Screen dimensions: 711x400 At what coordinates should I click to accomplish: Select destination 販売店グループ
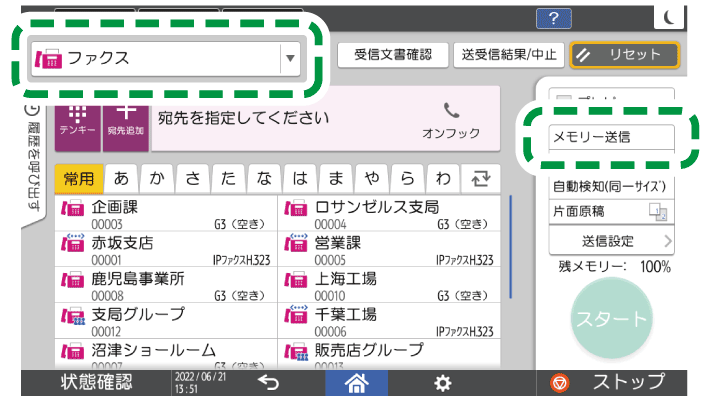[x=389, y=354]
